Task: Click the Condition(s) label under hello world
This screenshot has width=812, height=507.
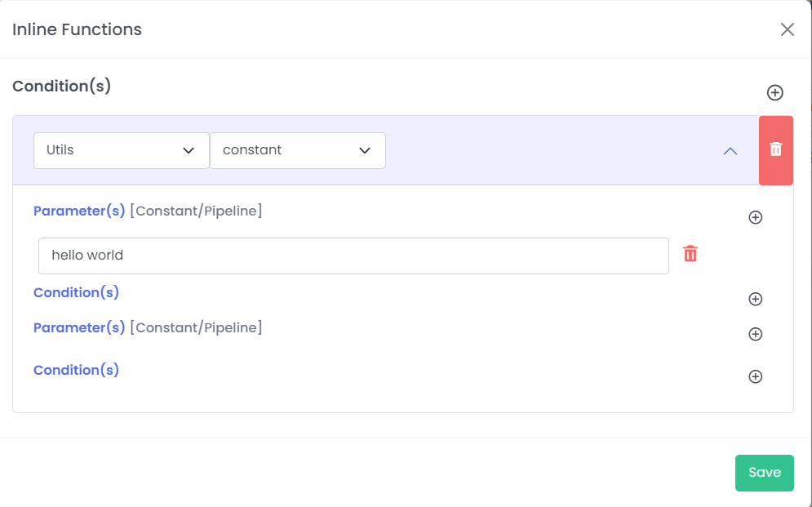Action: (x=76, y=292)
